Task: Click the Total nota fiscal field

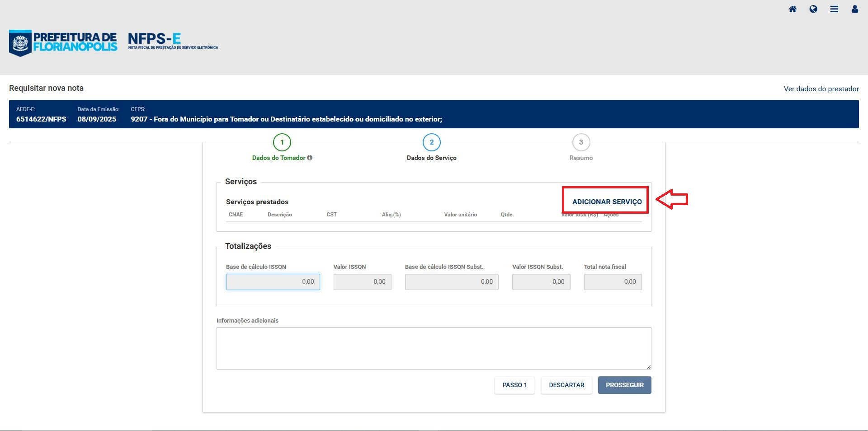Action: (612, 282)
